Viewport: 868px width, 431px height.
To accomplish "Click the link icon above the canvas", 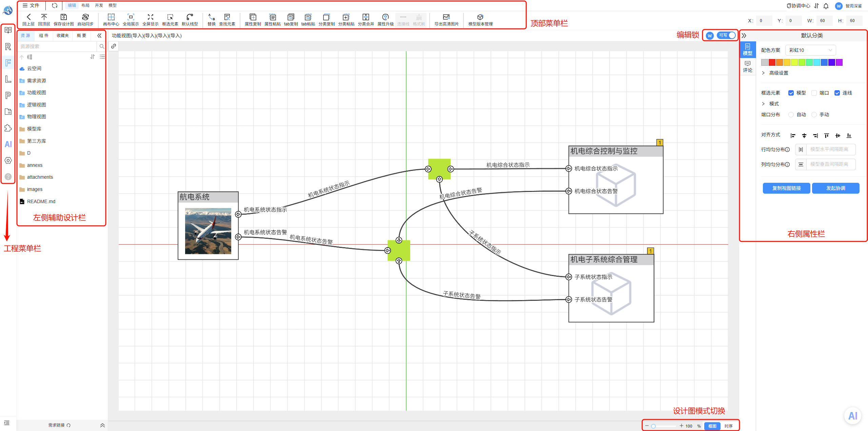I will point(114,46).
